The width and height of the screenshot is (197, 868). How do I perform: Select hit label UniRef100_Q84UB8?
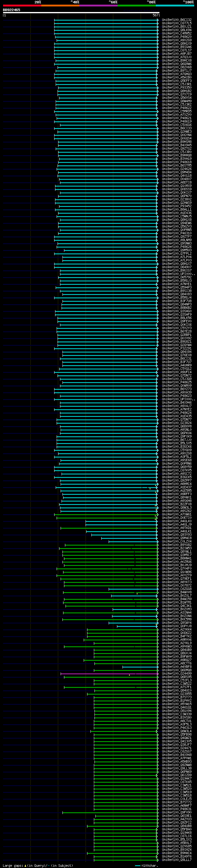click(x=177, y=826)
